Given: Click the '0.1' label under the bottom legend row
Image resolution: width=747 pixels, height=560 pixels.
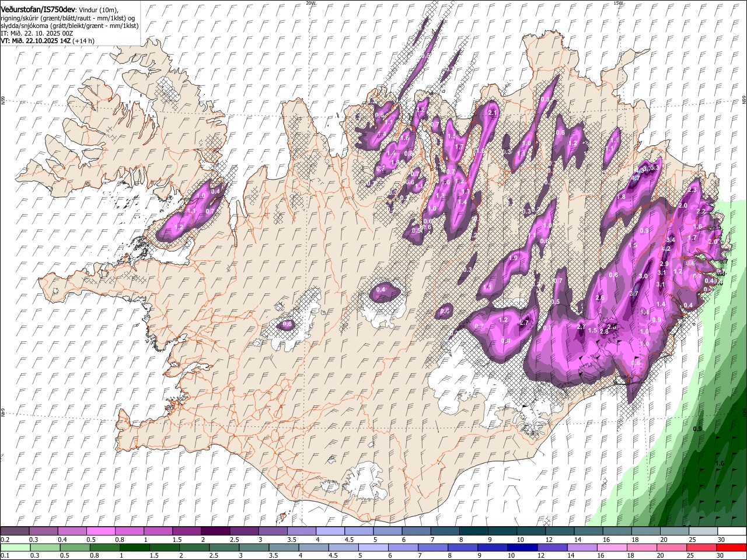Looking at the screenshot, I should (5, 556).
